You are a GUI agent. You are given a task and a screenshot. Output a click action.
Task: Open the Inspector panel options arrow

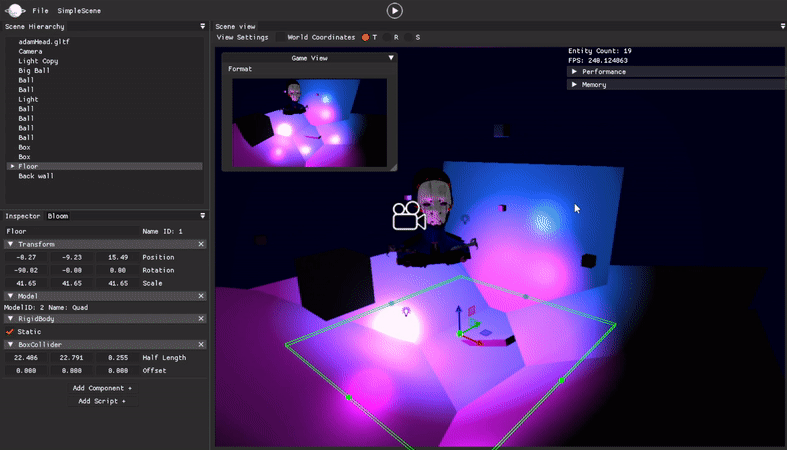pos(202,216)
